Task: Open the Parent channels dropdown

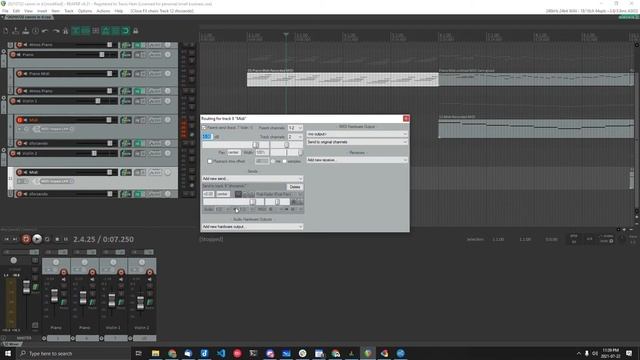Action: (295, 128)
